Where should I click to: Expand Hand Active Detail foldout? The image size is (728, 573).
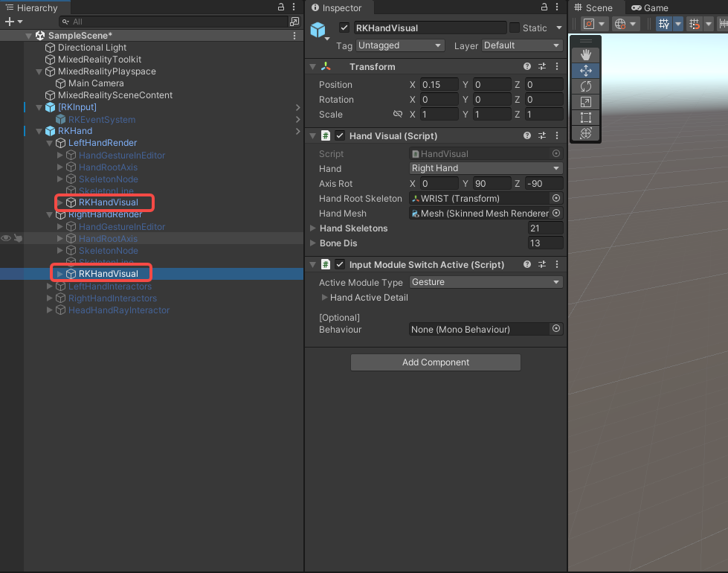pos(324,298)
